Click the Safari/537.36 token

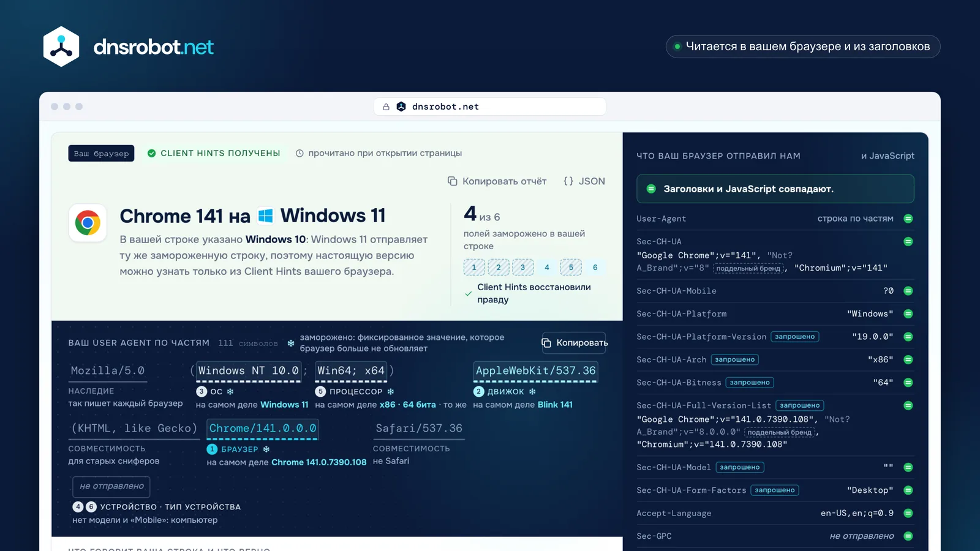pos(419,429)
